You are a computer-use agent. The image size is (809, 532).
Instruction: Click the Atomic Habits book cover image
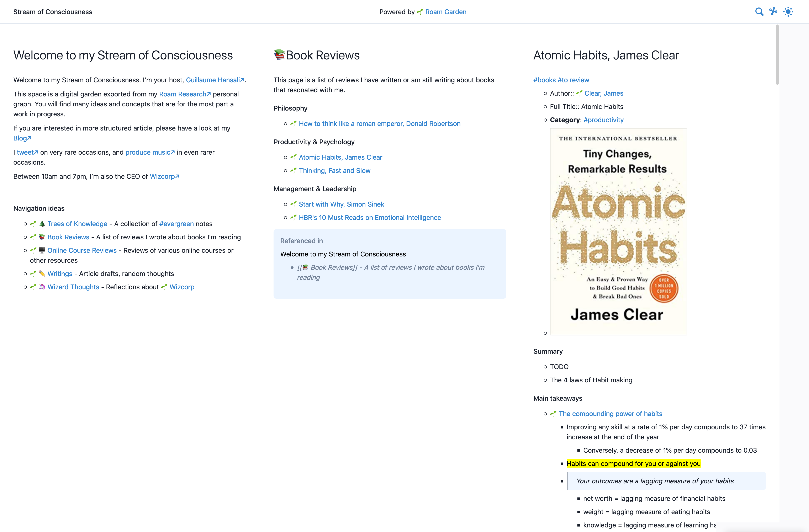(x=618, y=232)
